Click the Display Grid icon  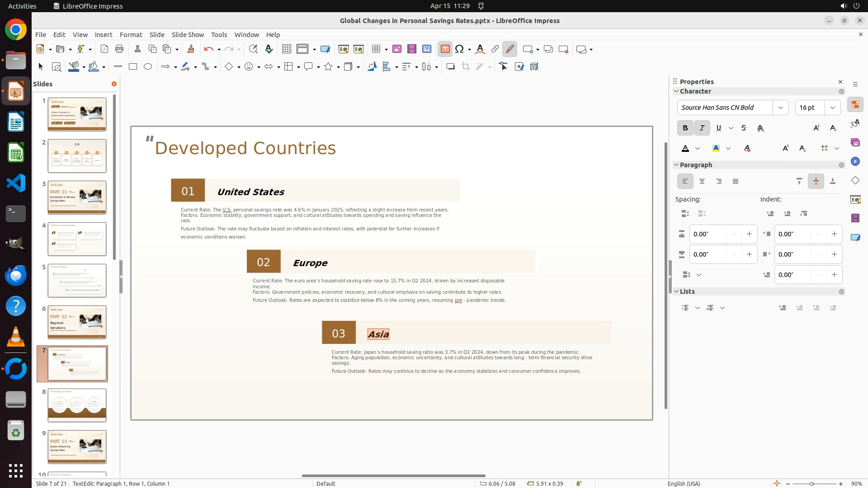point(286,49)
